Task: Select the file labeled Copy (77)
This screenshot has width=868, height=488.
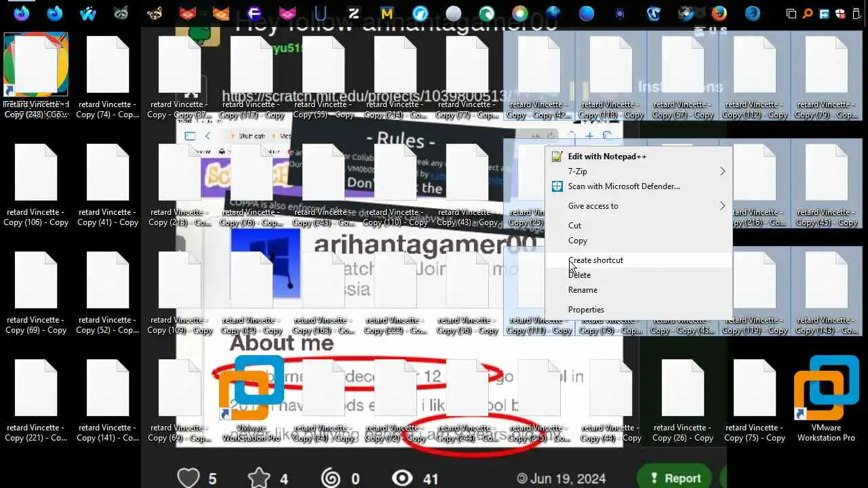Action: click(467, 77)
